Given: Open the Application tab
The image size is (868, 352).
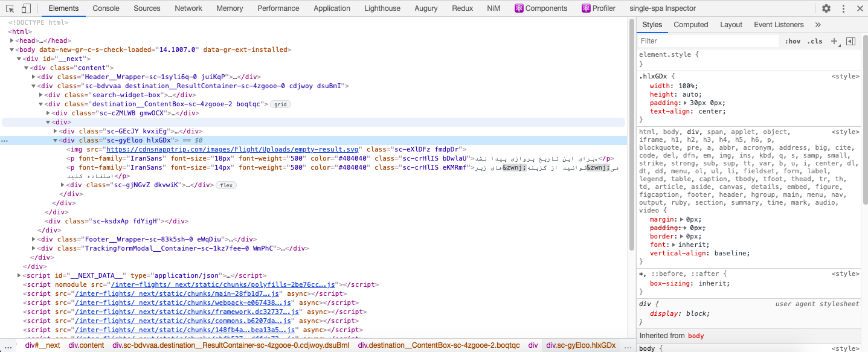Looking at the screenshot, I should coord(332,8).
